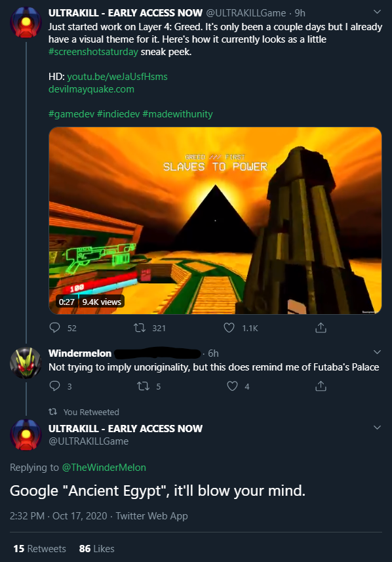Share the main ULTRAKILL tweet

(321, 327)
